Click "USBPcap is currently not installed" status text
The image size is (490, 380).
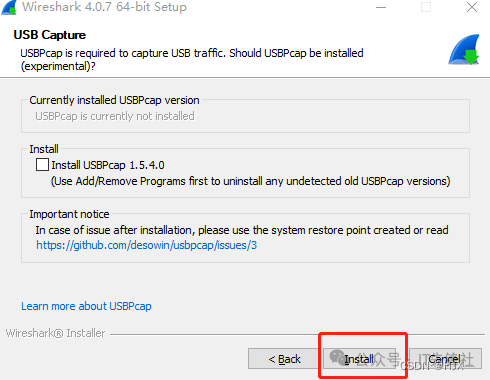coord(115,116)
